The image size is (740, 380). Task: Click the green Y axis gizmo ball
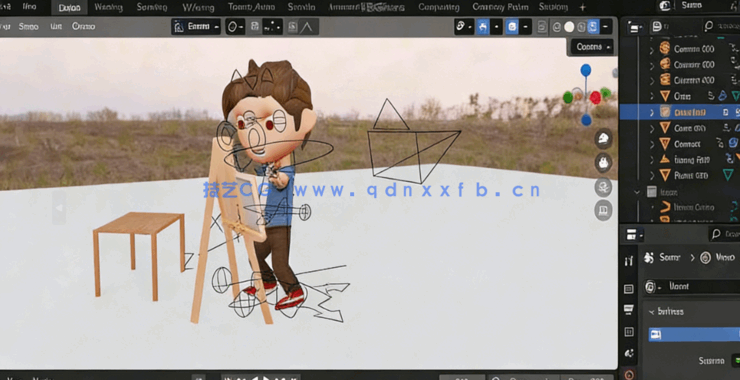[x=568, y=98]
